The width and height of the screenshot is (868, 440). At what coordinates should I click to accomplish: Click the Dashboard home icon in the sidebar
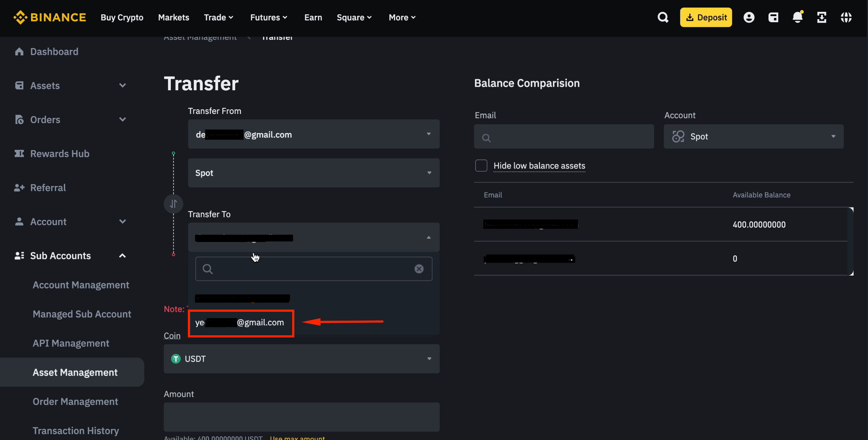(x=19, y=51)
